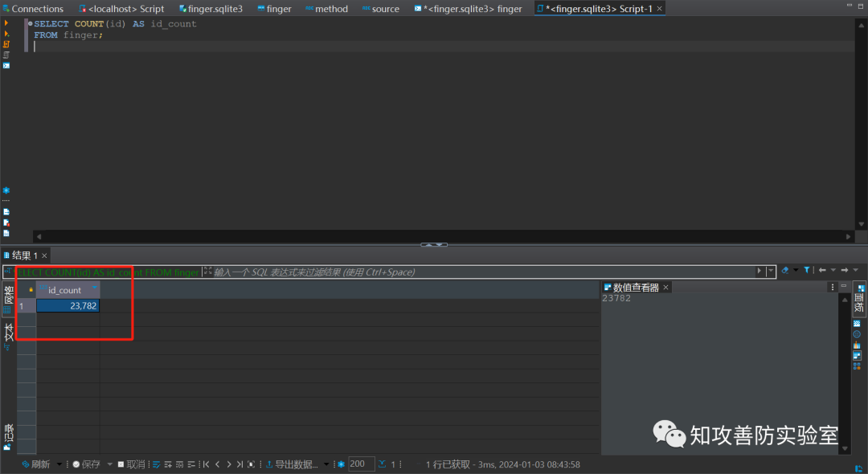Navigate back with left arrow icon
Viewport: 868px width, 474px height.
pyautogui.click(x=822, y=270)
